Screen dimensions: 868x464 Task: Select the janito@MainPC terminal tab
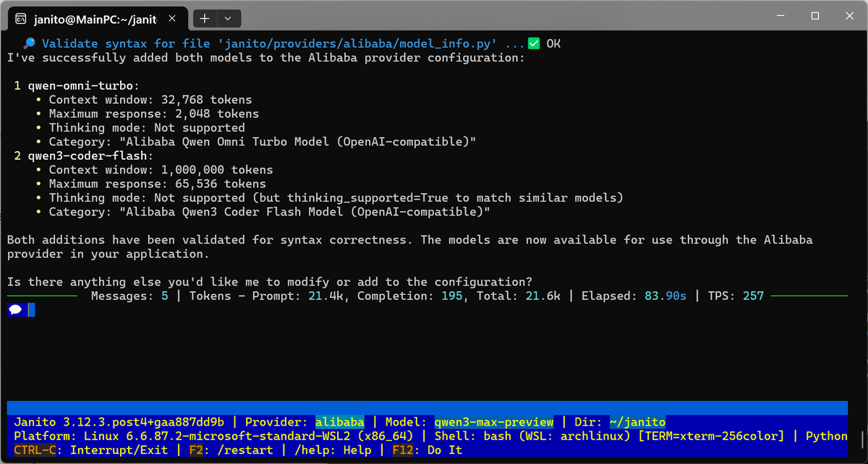point(95,19)
